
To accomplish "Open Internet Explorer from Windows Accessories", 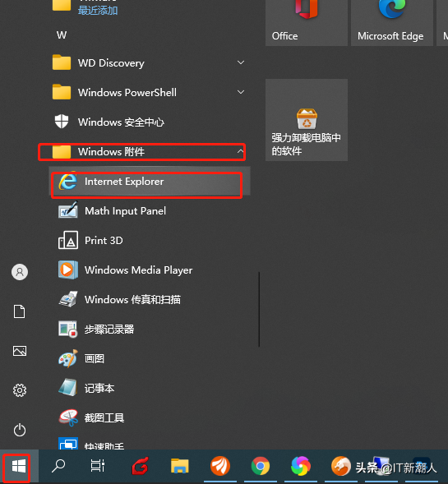I will [150, 182].
